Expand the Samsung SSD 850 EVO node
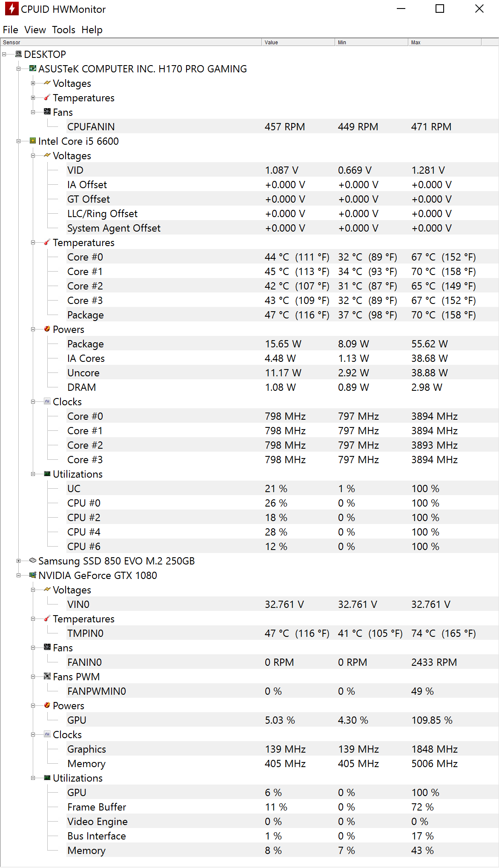Image resolution: width=499 pixels, height=868 pixels. [x=19, y=561]
